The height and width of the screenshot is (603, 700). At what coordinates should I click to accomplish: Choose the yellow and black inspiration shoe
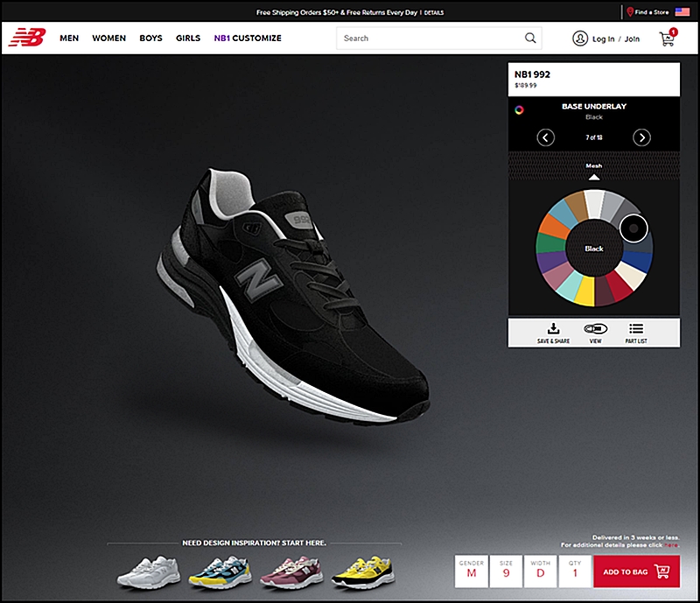(363, 571)
